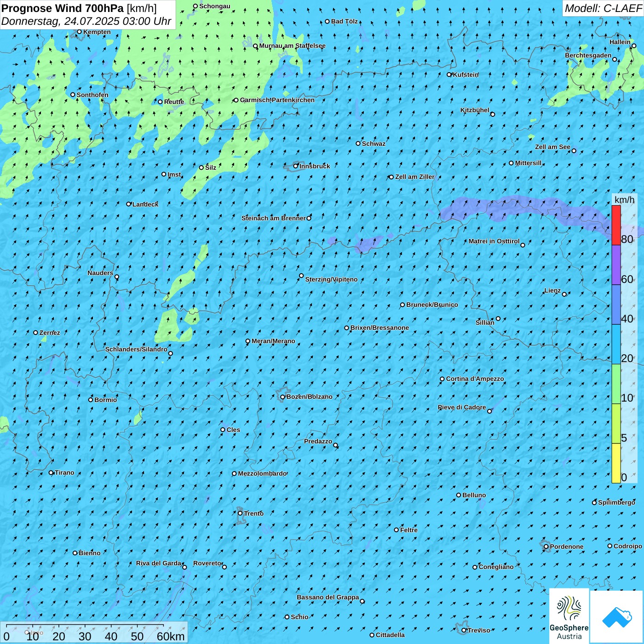Click the Bad Tölz label

click(345, 21)
